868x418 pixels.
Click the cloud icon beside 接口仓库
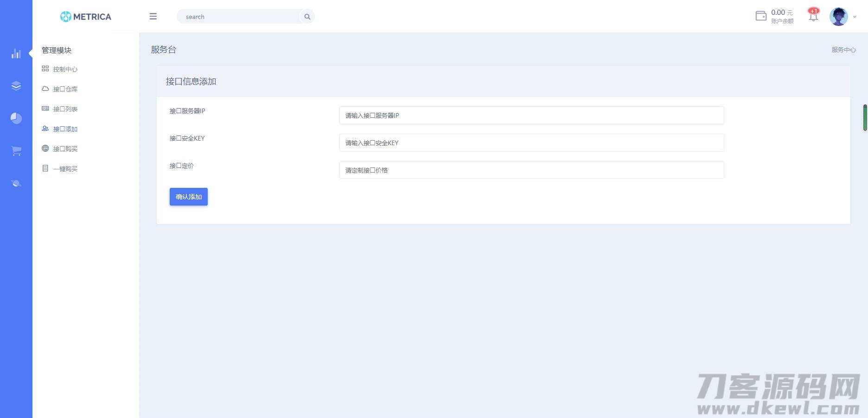coord(45,88)
